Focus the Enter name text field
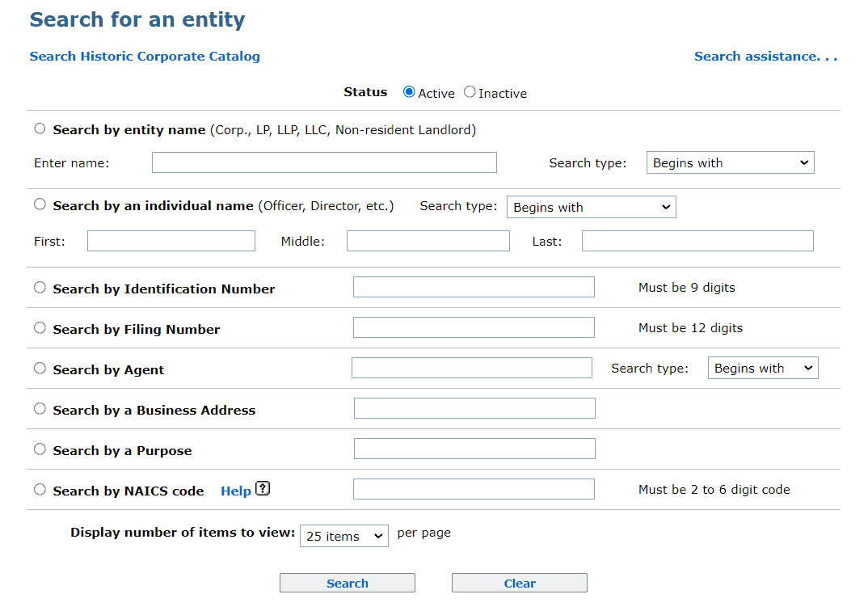The height and width of the screenshot is (607, 868). (324, 162)
